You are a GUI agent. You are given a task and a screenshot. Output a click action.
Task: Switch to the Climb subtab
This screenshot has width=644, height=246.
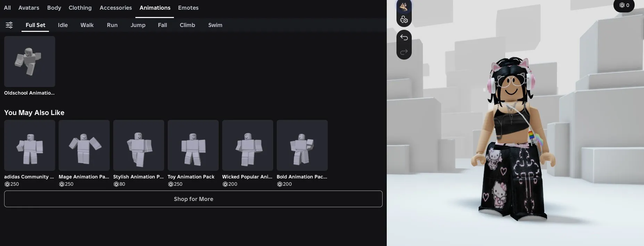click(187, 25)
